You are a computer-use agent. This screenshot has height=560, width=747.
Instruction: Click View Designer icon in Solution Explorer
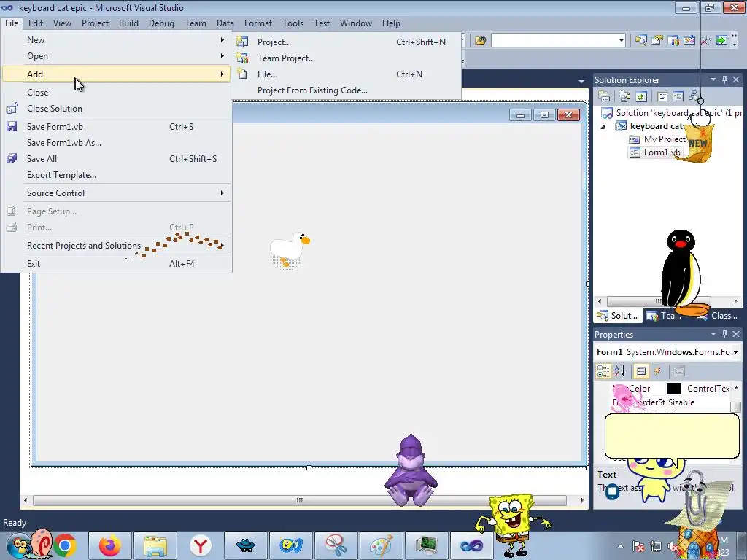(x=678, y=97)
